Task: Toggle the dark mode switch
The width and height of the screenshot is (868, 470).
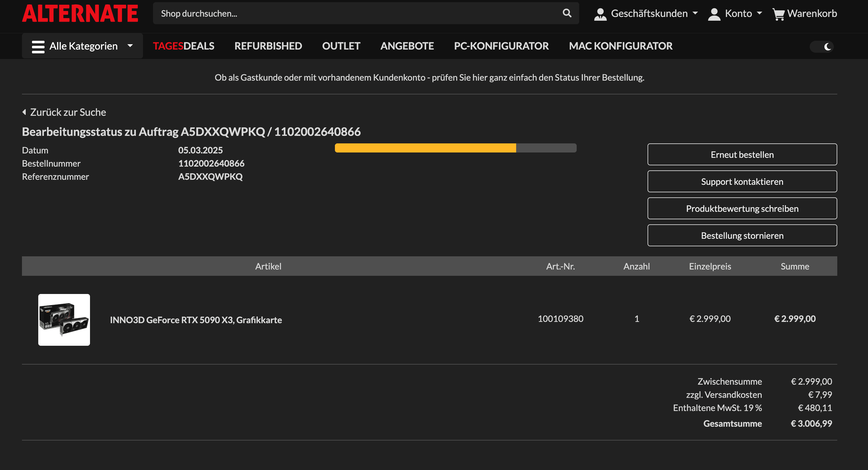Action: point(822,46)
